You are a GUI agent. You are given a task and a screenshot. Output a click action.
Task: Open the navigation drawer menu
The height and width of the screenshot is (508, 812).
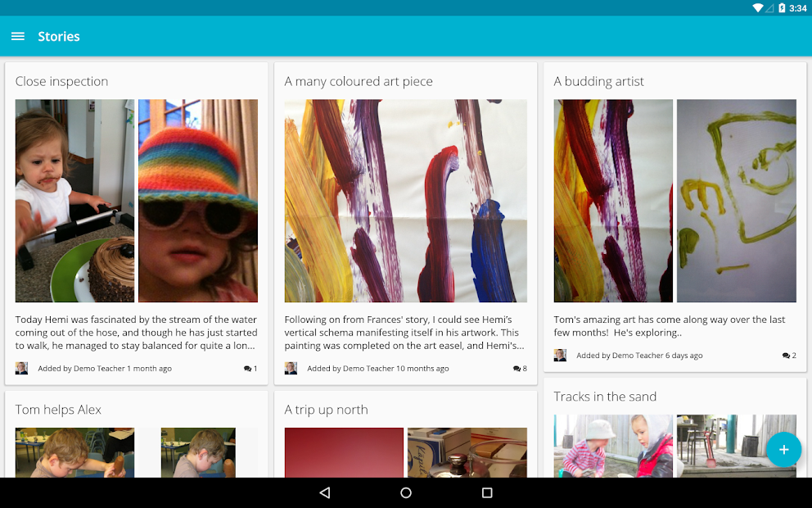pyautogui.click(x=17, y=36)
